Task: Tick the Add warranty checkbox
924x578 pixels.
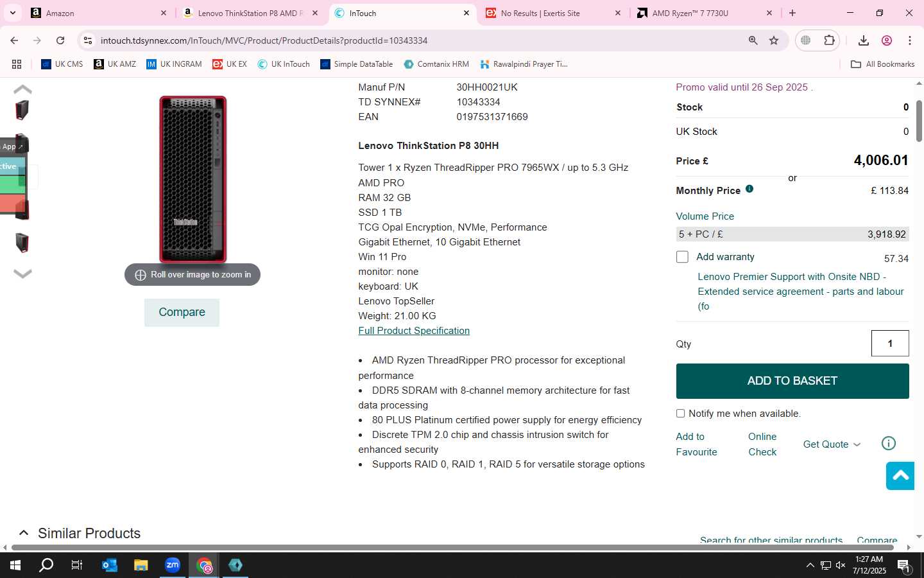Action: [x=682, y=257]
